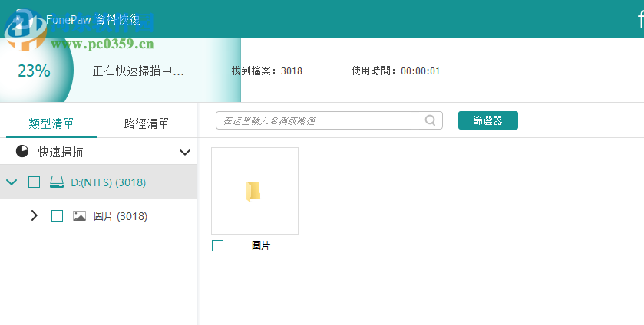Image resolution: width=644 pixels, height=325 pixels.
Task: Click the FonePaw 資料恢復 title text
Action: point(93,19)
